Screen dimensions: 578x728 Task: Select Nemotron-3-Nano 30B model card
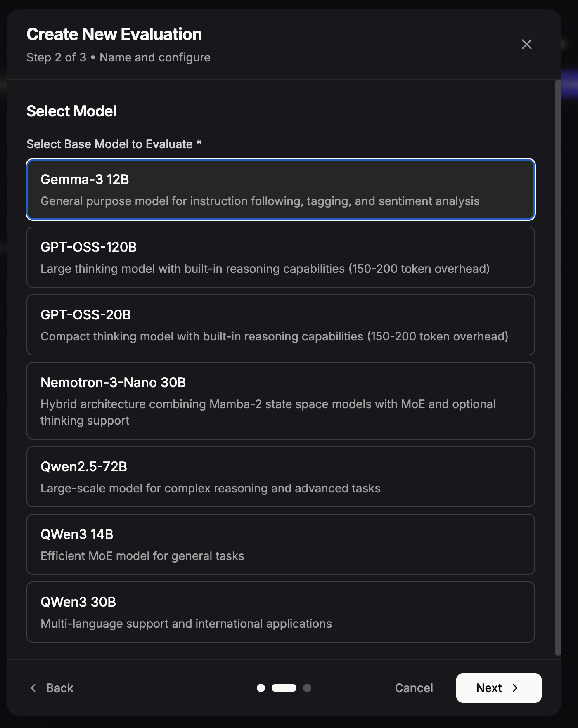(281, 401)
